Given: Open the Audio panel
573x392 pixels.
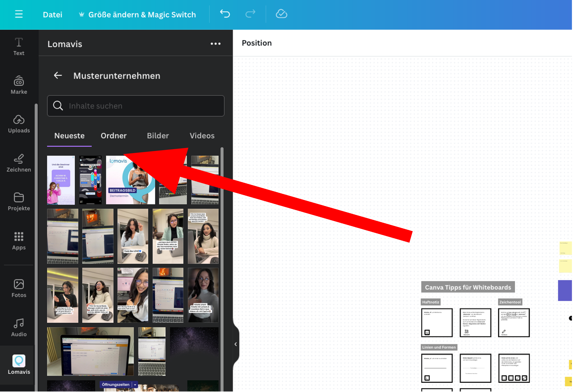Looking at the screenshot, I should tap(19, 327).
